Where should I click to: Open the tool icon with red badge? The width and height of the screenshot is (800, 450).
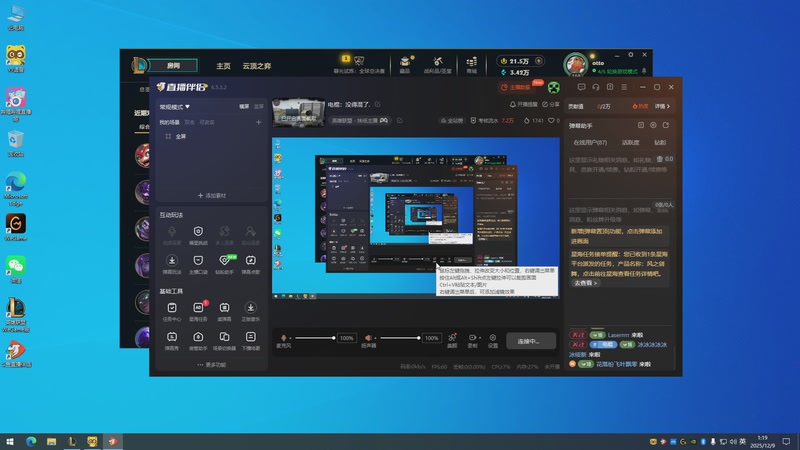198,308
